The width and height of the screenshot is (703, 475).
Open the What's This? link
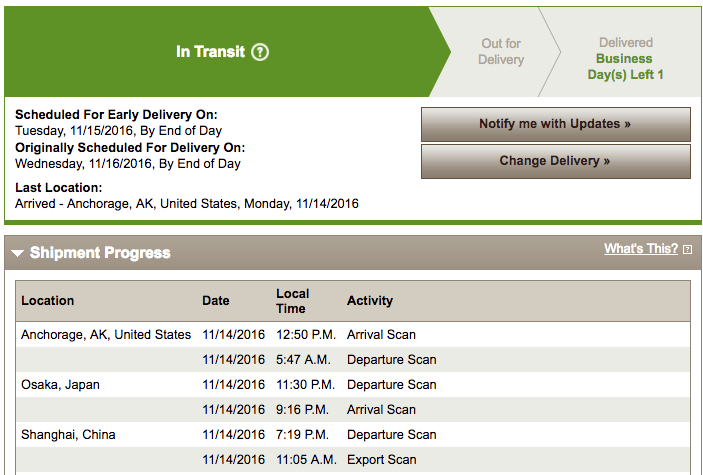pyautogui.click(x=640, y=249)
